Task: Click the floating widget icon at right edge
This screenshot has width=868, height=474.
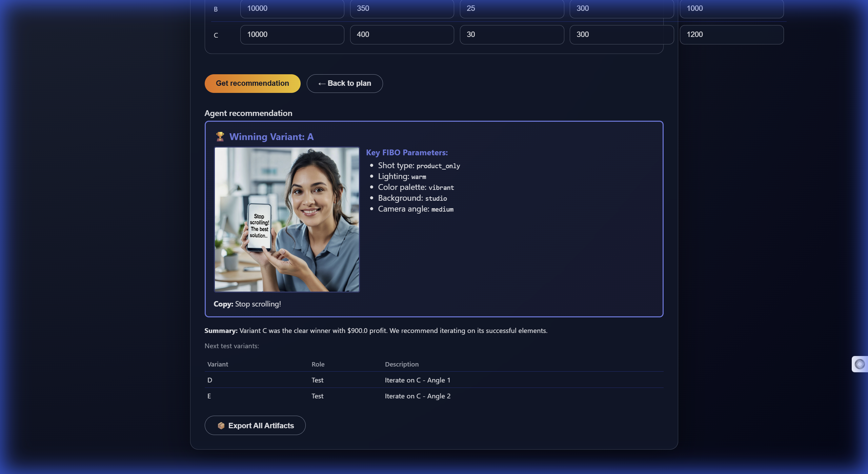Action: [x=859, y=364]
